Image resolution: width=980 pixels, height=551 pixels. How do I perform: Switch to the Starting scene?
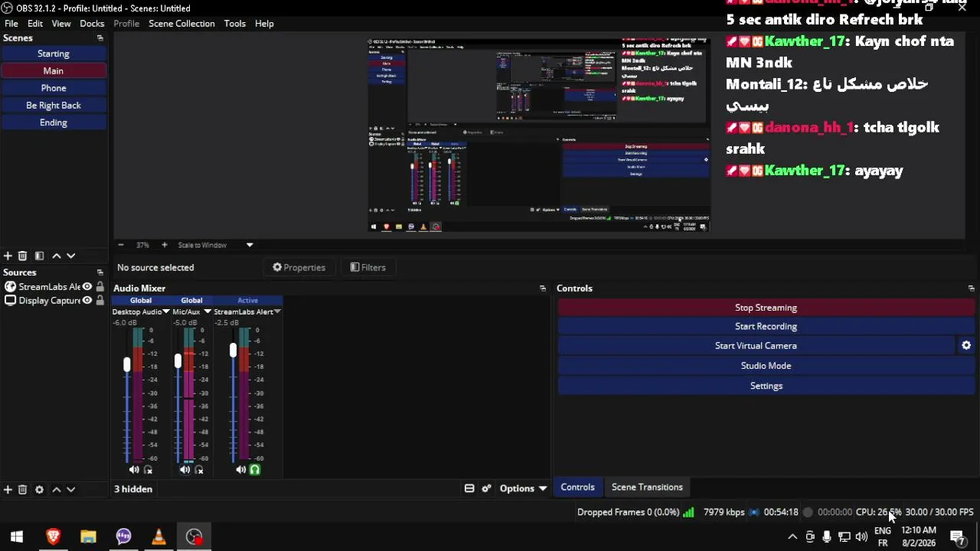pyautogui.click(x=54, y=54)
